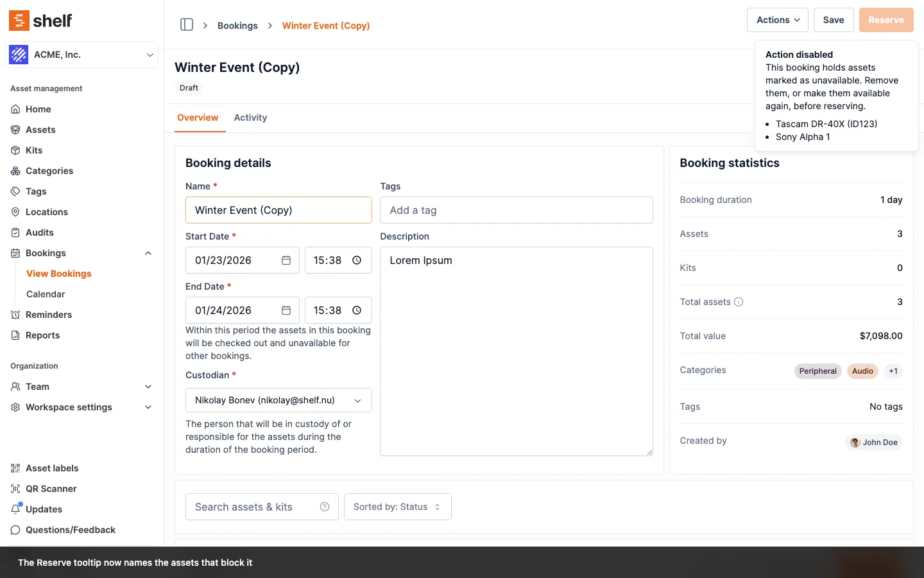Click the Start Date time clock icon

[357, 260]
